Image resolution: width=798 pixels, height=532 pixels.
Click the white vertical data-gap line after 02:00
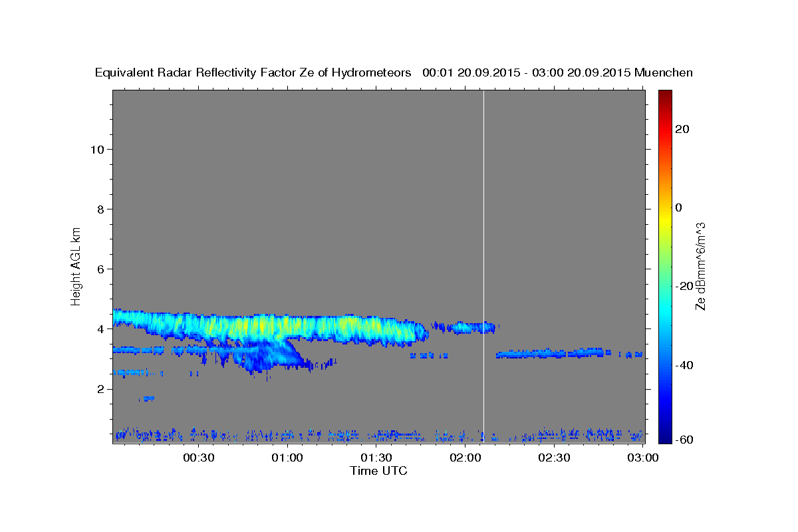coord(483,266)
